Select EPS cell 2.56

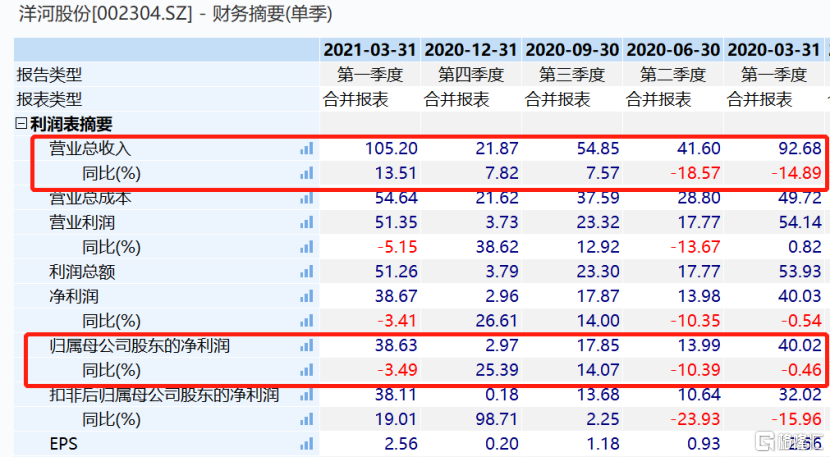[x=401, y=444]
